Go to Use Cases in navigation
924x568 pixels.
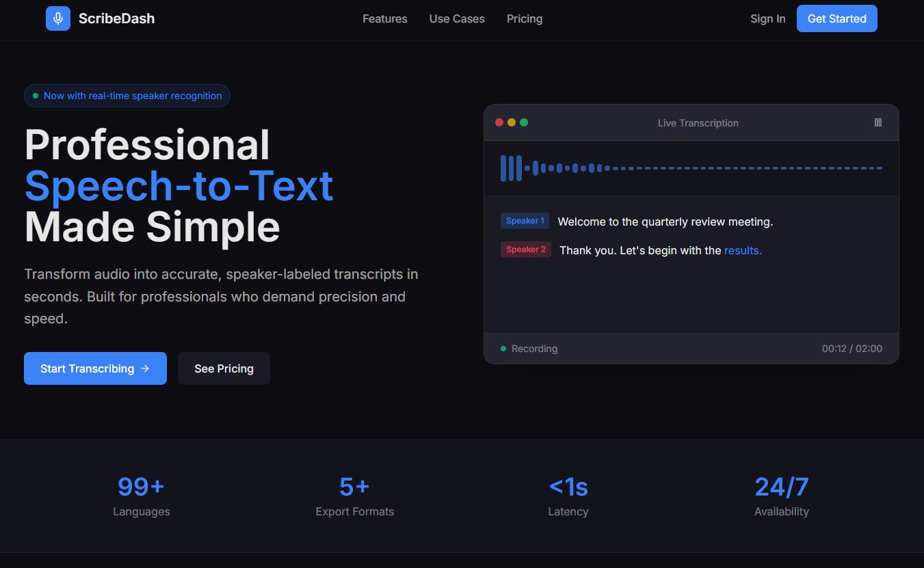[457, 18]
